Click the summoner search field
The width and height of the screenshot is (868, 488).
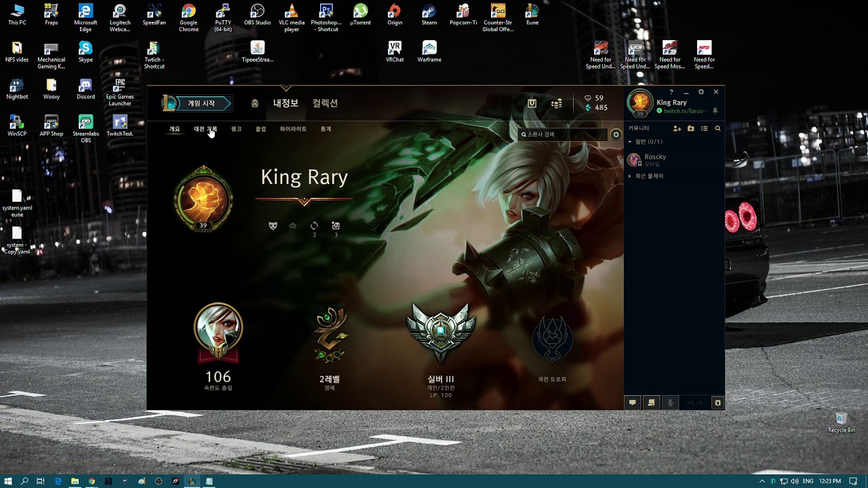[563, 134]
